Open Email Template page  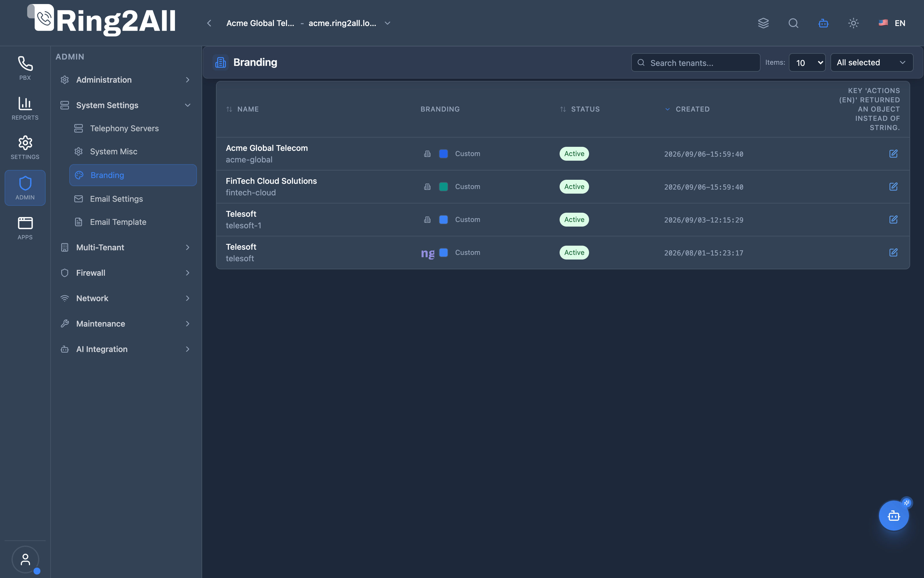[133, 222]
